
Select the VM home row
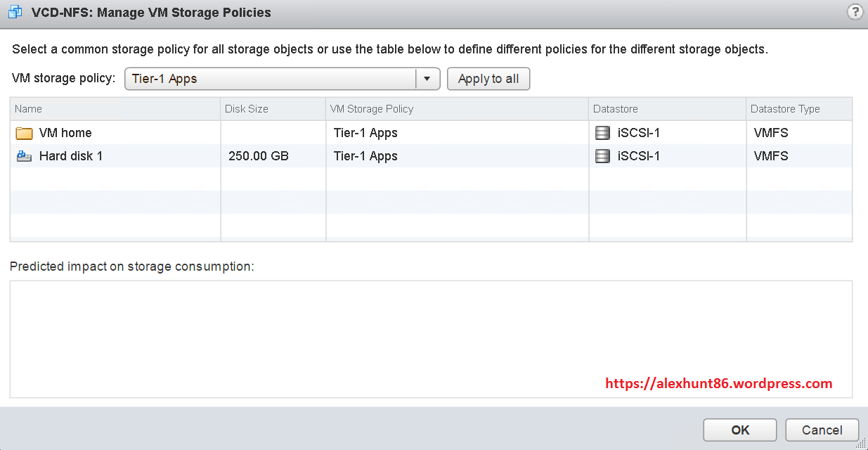point(105,132)
